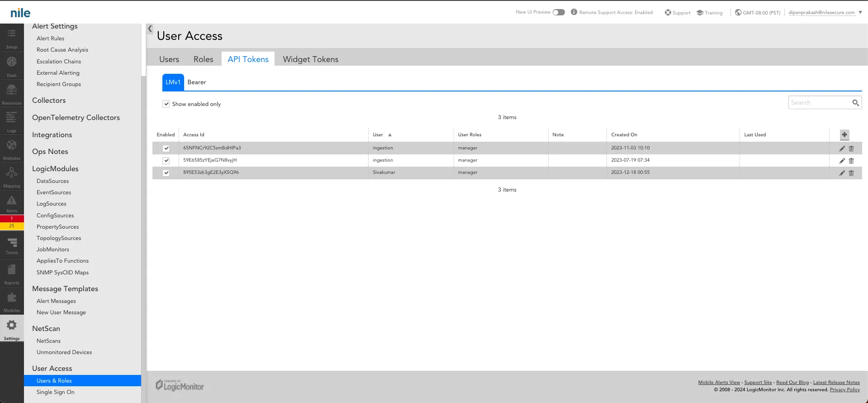Collapse the settings navigation panel chevron
This screenshot has width=868, height=403.
click(x=150, y=29)
